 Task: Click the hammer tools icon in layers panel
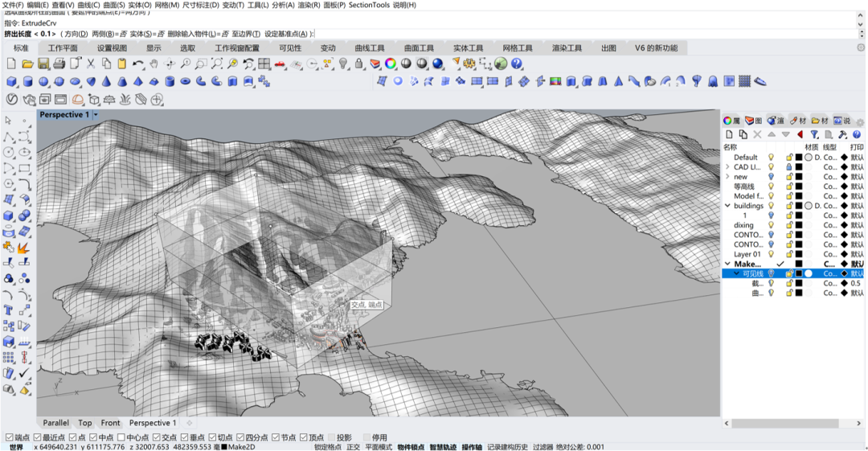coord(842,134)
